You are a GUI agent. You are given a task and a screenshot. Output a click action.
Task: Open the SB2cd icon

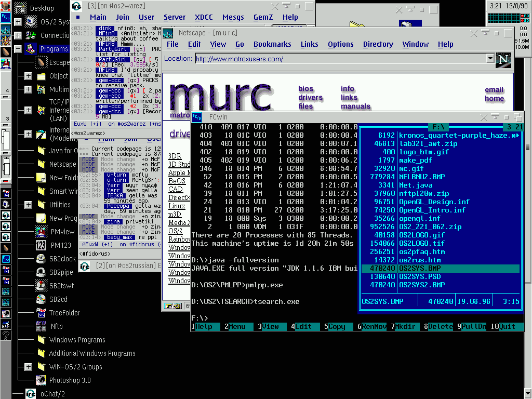point(41,299)
